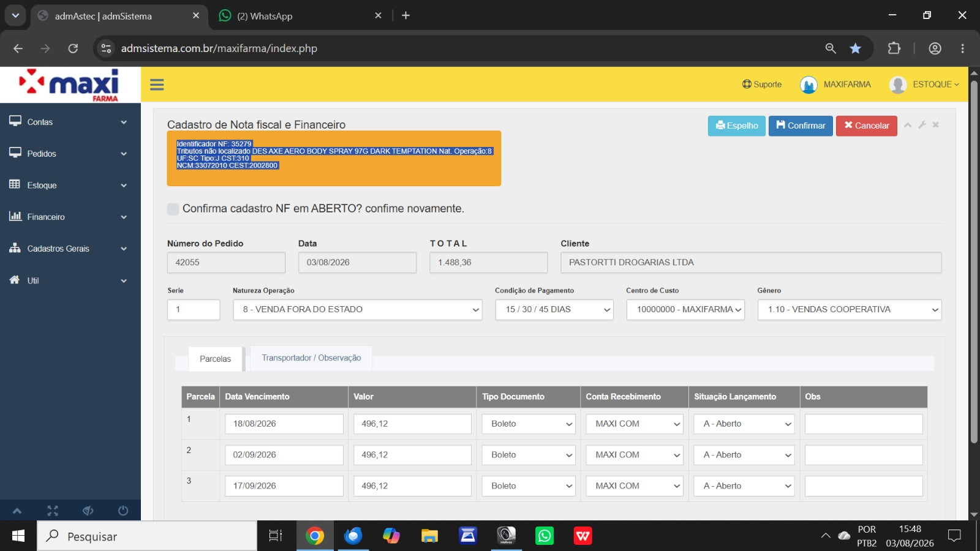Click the Util home icon
This screenshot has height=551, width=980.
(15, 280)
